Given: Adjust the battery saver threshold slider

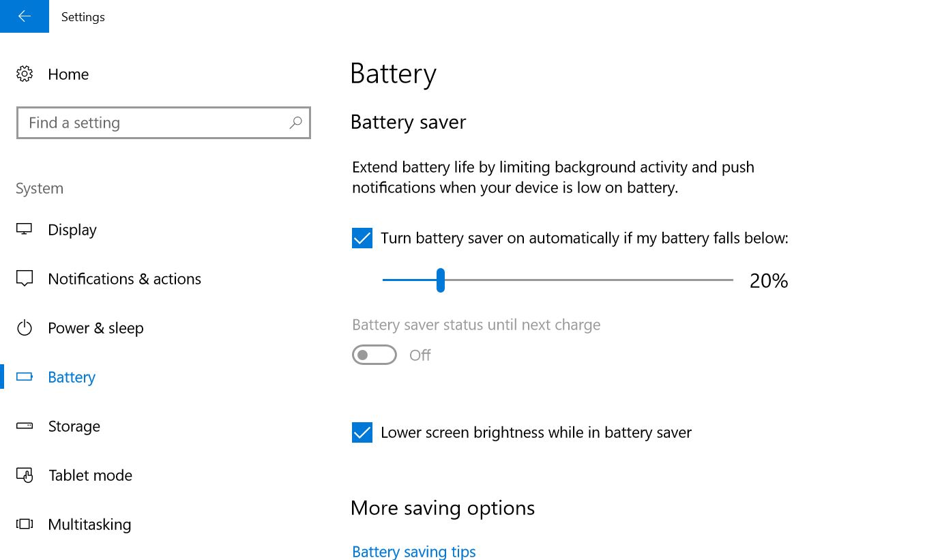Looking at the screenshot, I should 440,280.
